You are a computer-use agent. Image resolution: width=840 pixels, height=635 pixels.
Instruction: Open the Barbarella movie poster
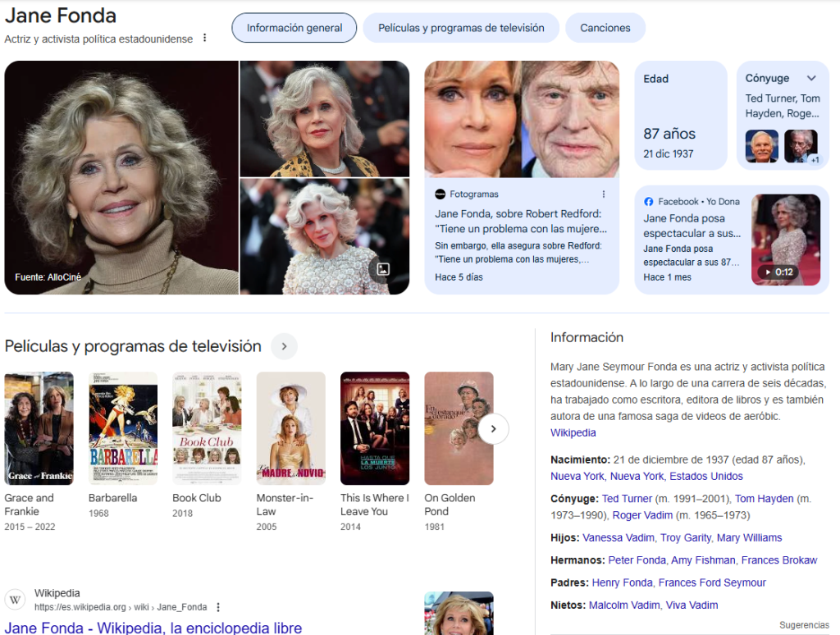(123, 428)
